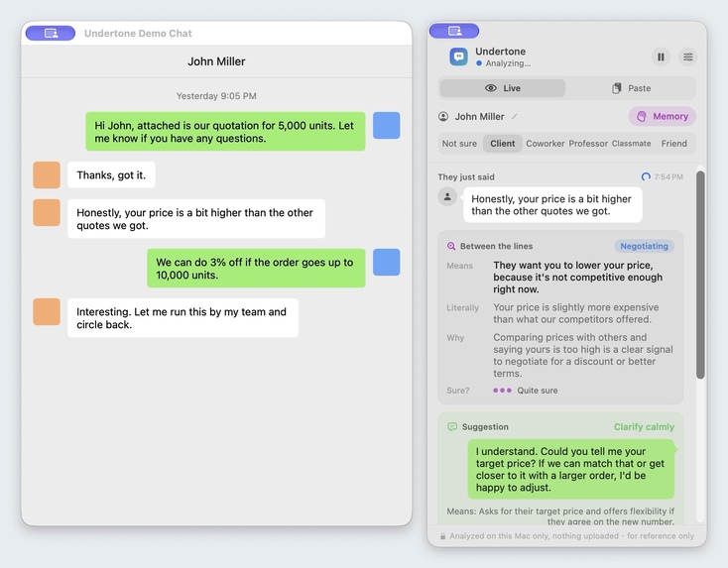Click the lock icon in privacy footer

(x=443, y=536)
